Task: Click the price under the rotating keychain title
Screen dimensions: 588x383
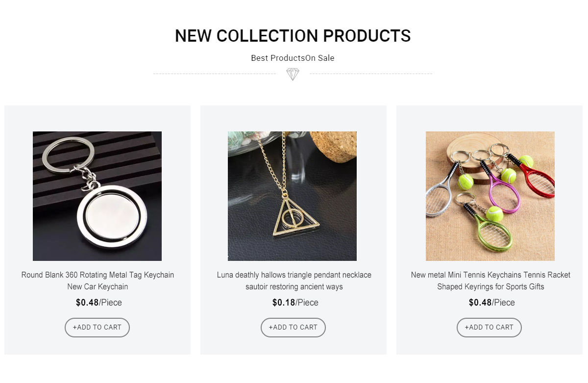Action: click(98, 303)
